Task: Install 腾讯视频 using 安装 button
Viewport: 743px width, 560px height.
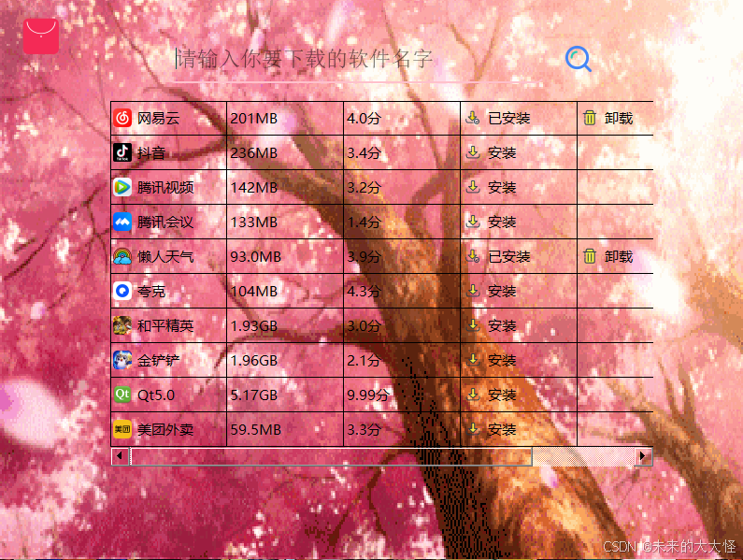Action: (491, 187)
